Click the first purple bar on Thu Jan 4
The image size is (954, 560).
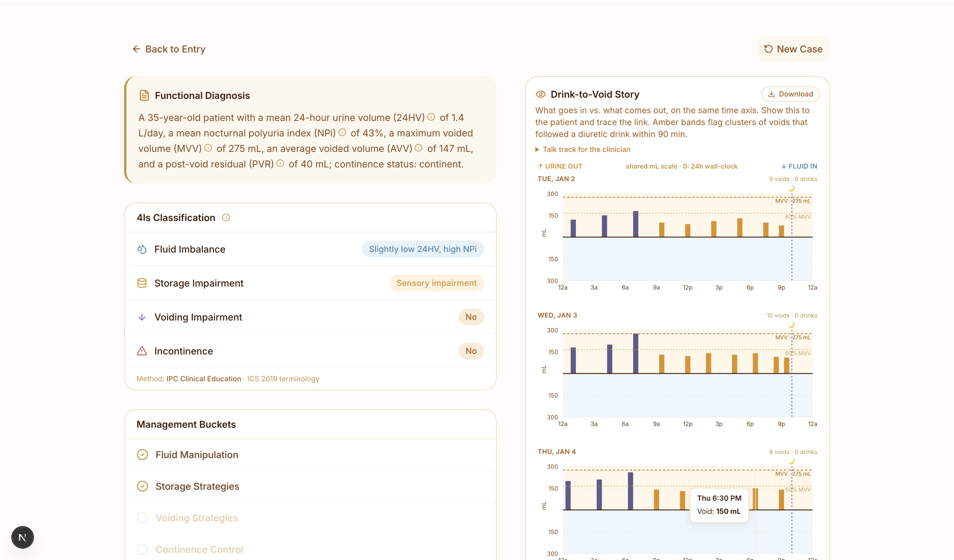pyautogui.click(x=568, y=495)
